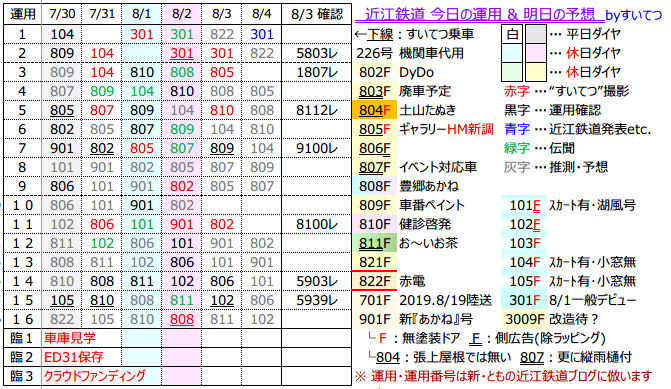The width and height of the screenshot is (671, 389).
Task: Click the 灰字 推測・予想 legend entry
Action: click(555, 167)
